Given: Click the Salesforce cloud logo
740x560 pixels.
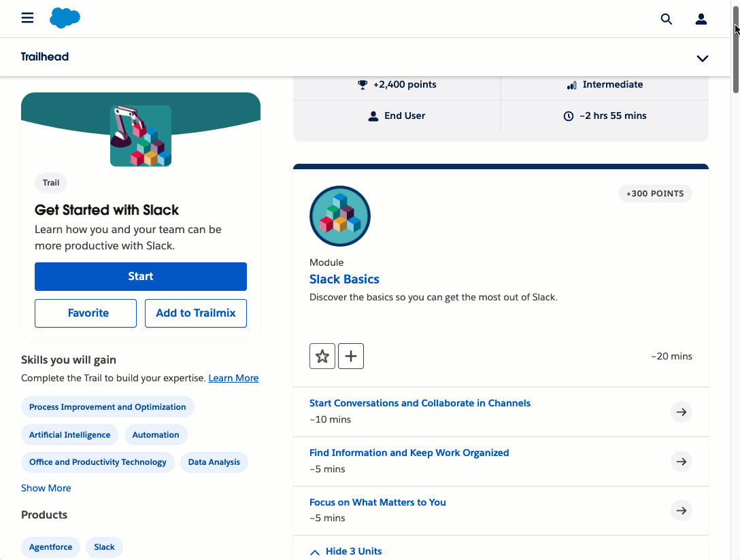Looking at the screenshot, I should coord(65,18).
